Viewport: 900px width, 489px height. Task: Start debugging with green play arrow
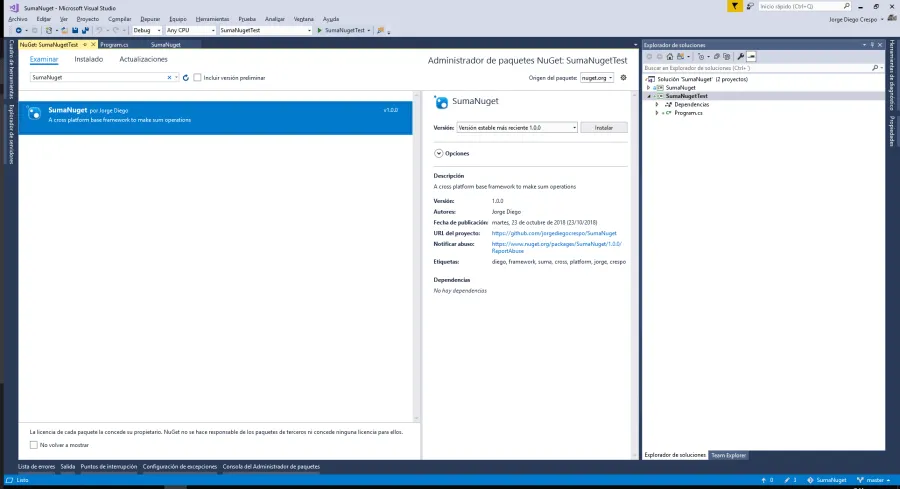pyautogui.click(x=320, y=30)
